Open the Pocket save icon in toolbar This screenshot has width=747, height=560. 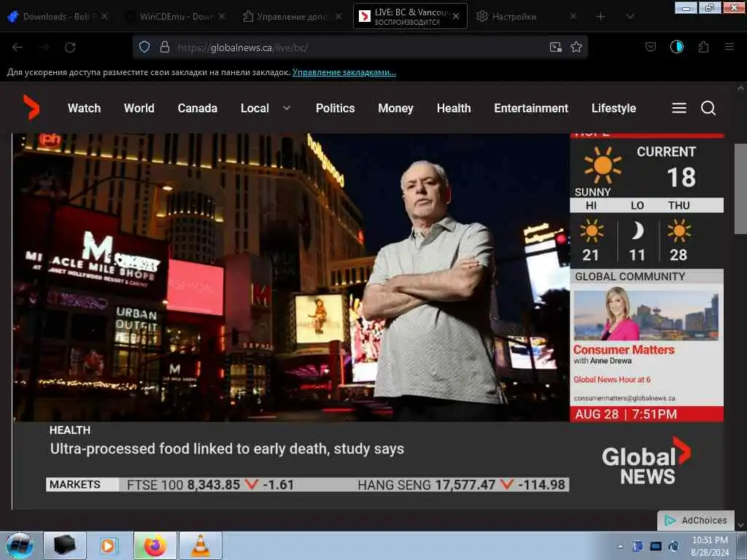650,47
